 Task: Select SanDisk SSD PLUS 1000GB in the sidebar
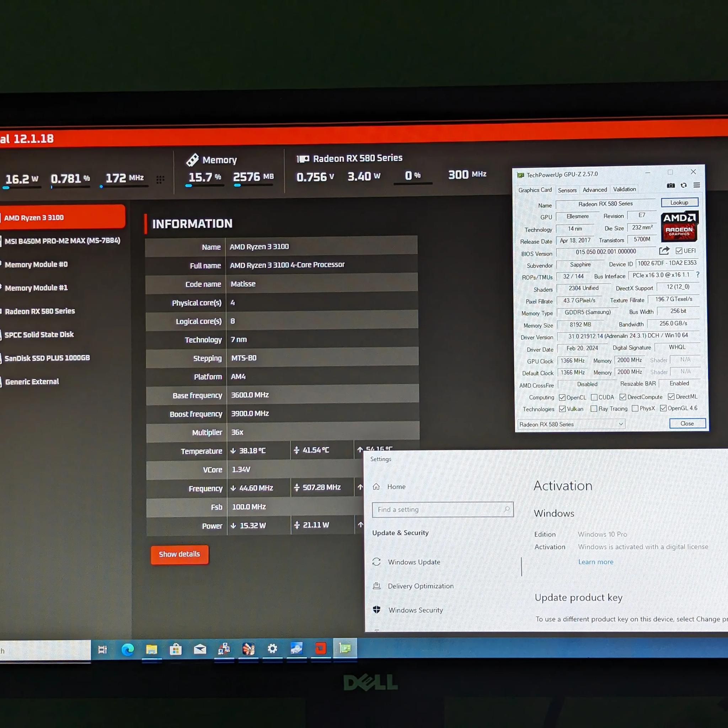47,358
